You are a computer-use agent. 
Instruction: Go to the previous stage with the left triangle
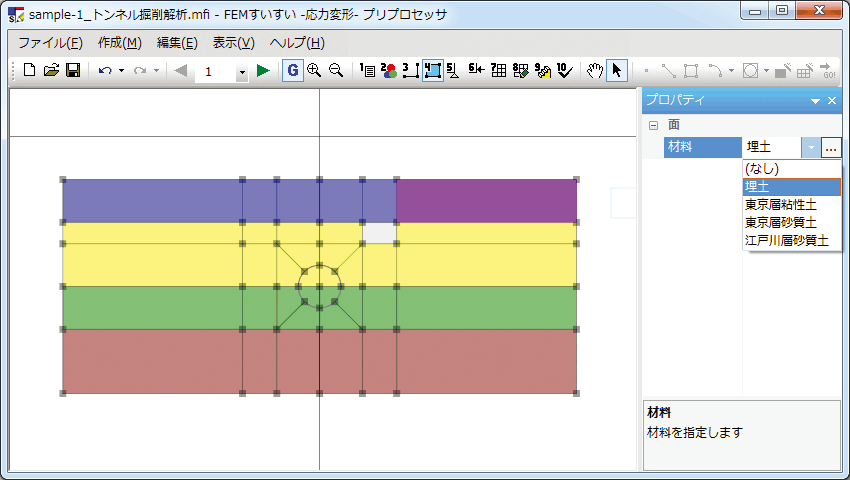[x=181, y=71]
